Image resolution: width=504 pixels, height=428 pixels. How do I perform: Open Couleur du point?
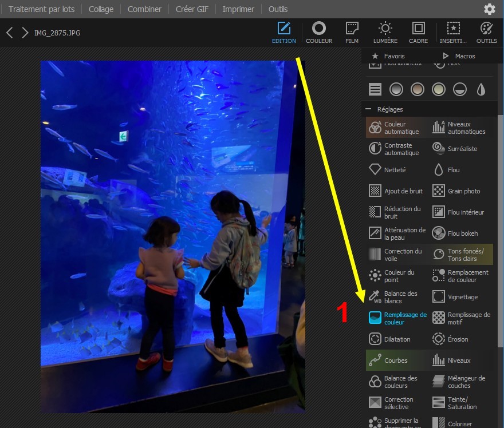(397, 276)
